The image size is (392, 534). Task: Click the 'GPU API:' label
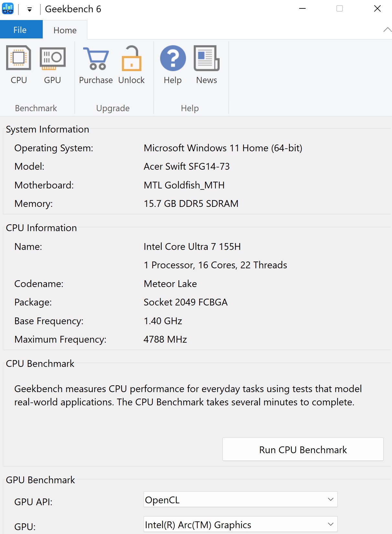[x=33, y=502]
